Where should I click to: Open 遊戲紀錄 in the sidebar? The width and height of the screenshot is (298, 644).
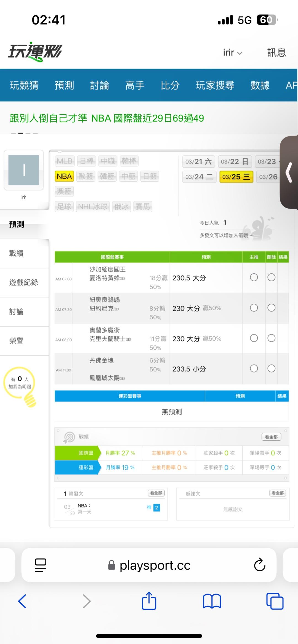click(x=24, y=282)
